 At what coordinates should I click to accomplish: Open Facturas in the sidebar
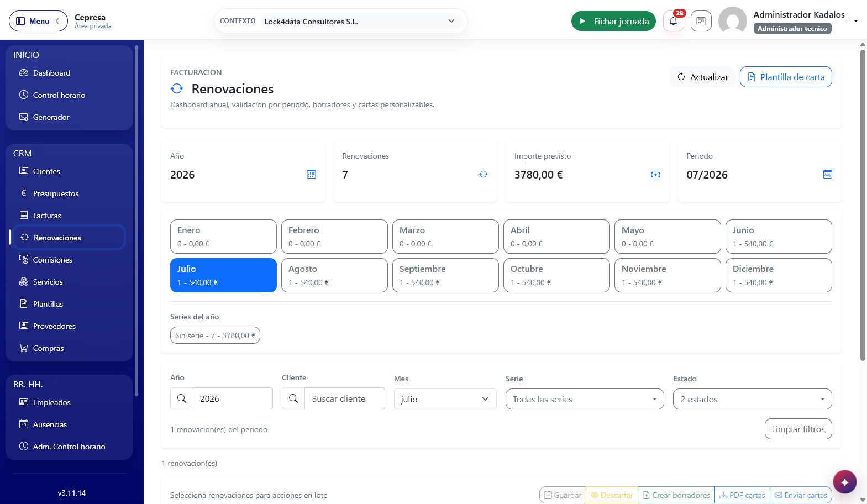pyautogui.click(x=69, y=216)
